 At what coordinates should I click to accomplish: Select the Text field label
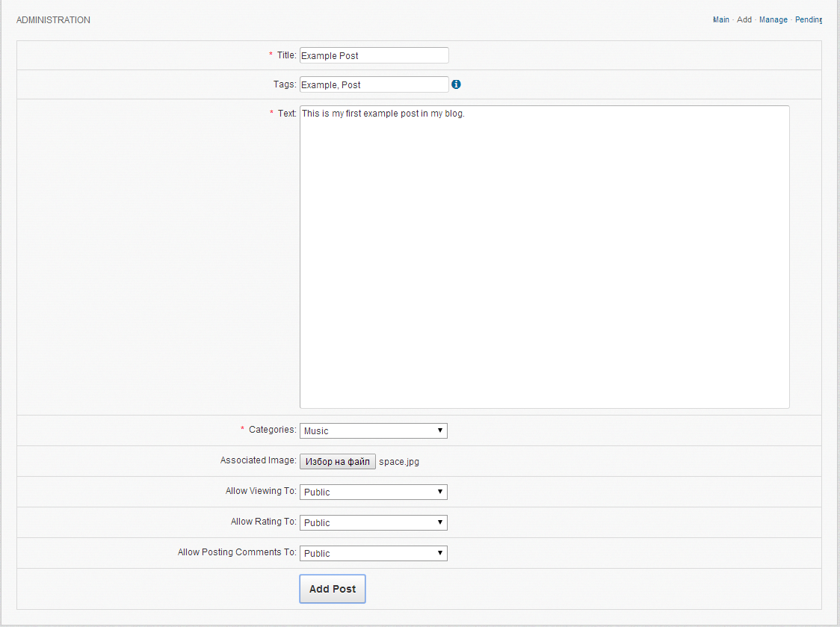click(x=287, y=114)
